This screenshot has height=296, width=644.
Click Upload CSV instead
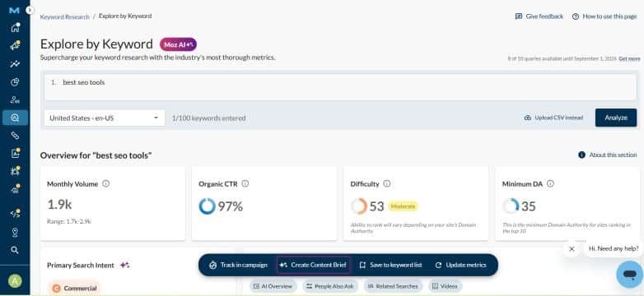coord(553,118)
